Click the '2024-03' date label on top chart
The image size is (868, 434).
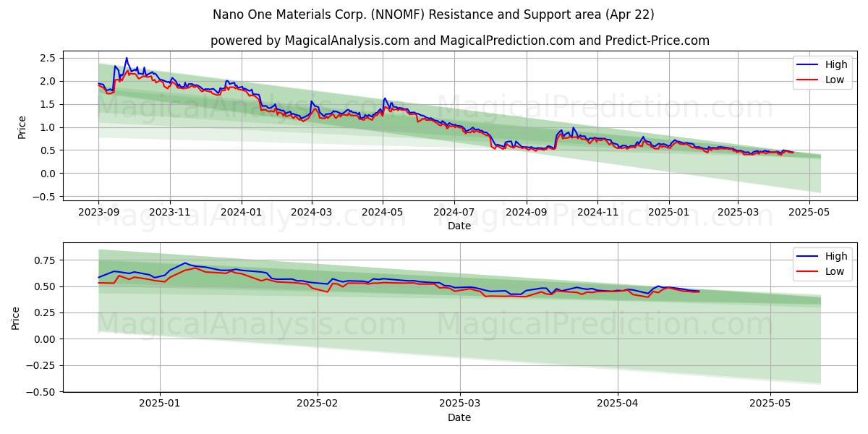point(312,212)
